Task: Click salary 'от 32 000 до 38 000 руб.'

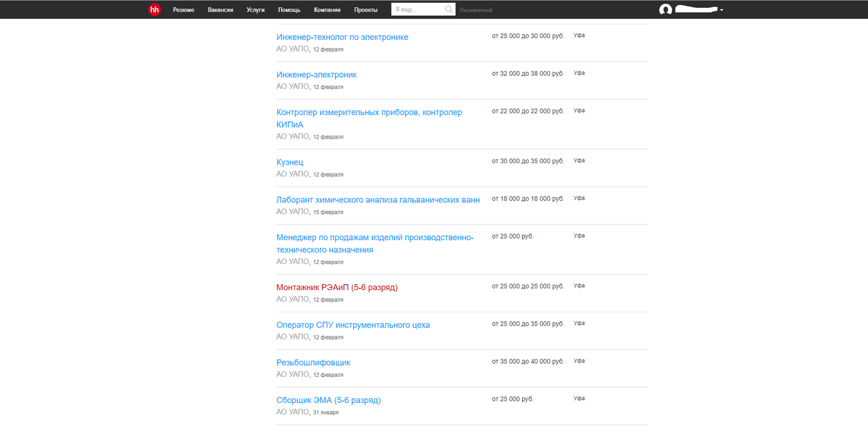Action: click(528, 73)
